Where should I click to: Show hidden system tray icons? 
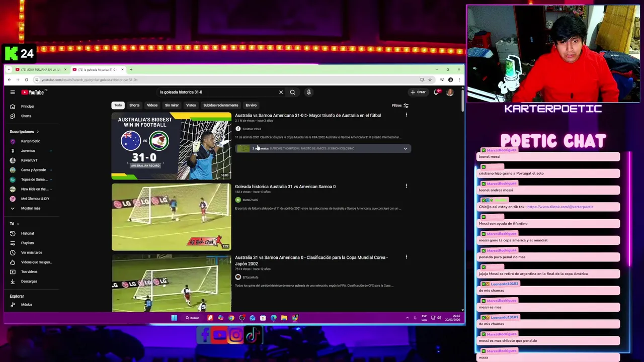click(x=407, y=318)
